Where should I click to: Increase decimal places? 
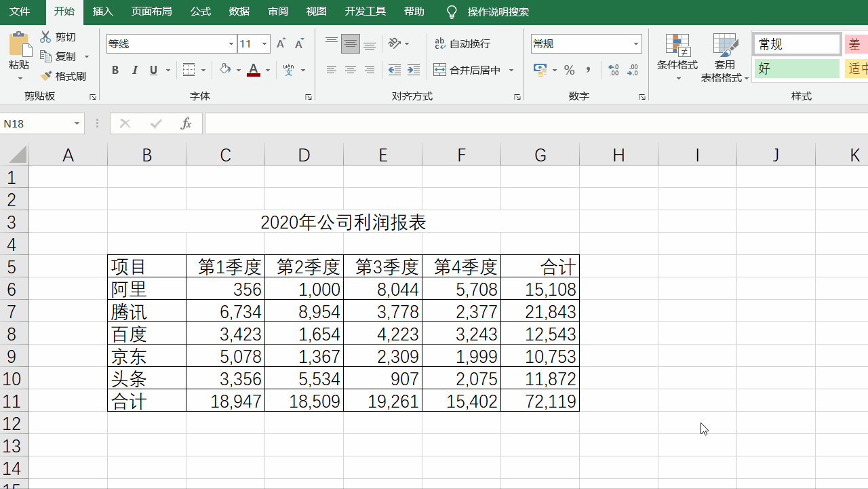point(614,70)
